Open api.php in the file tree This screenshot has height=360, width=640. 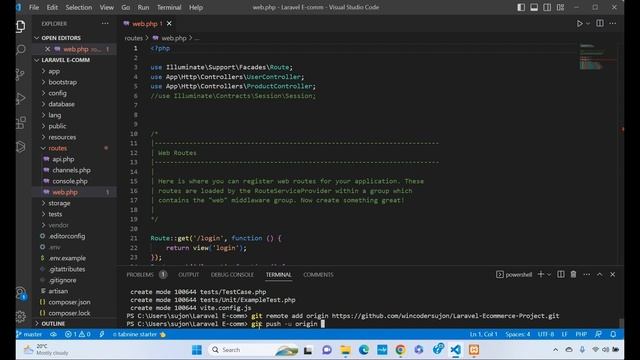click(63, 159)
